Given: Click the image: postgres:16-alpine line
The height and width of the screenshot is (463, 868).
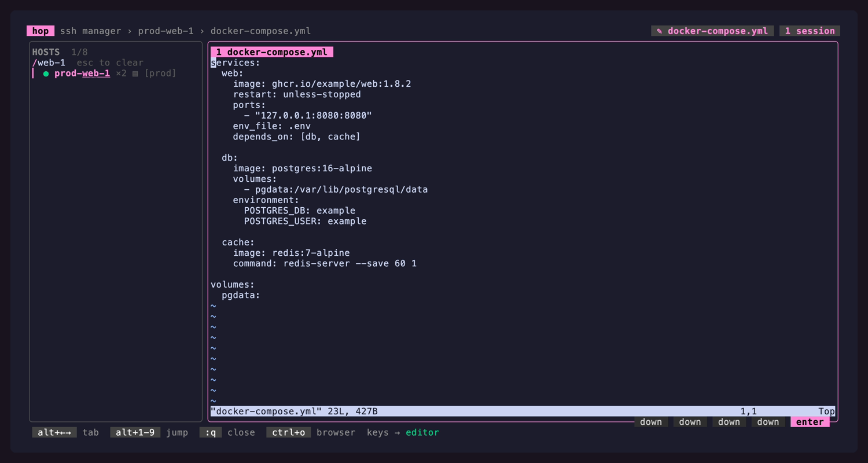Looking at the screenshot, I should (302, 168).
